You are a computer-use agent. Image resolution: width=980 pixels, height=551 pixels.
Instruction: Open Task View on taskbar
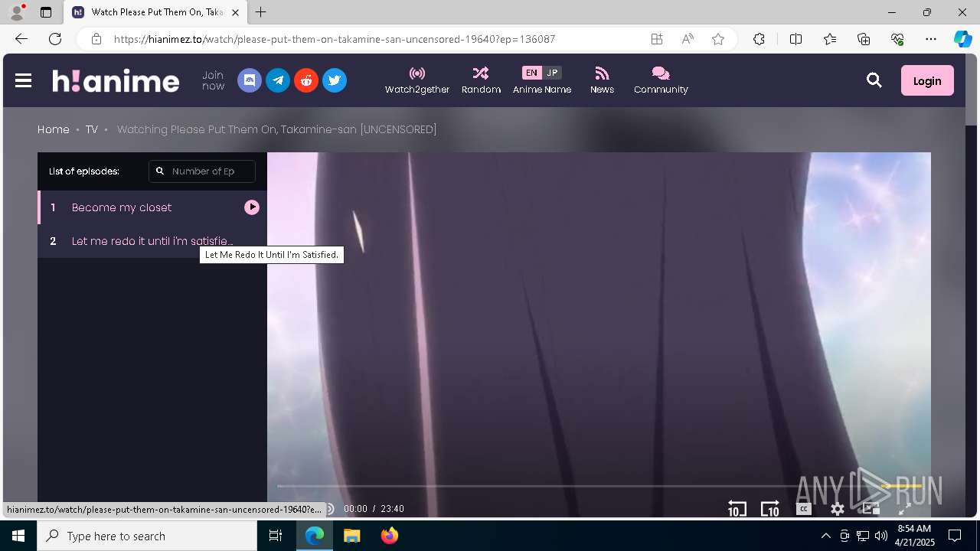tap(276, 536)
